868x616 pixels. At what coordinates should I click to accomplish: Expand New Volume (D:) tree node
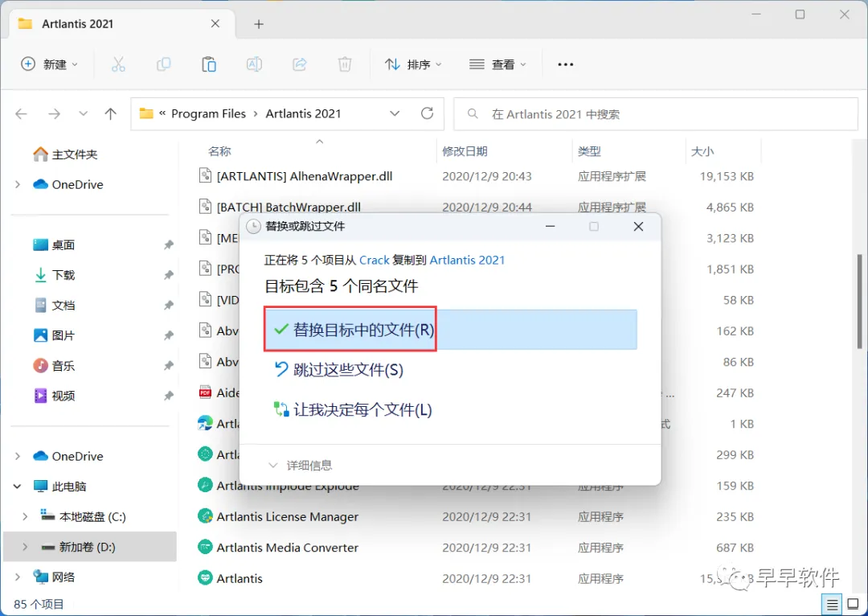pyautogui.click(x=25, y=547)
